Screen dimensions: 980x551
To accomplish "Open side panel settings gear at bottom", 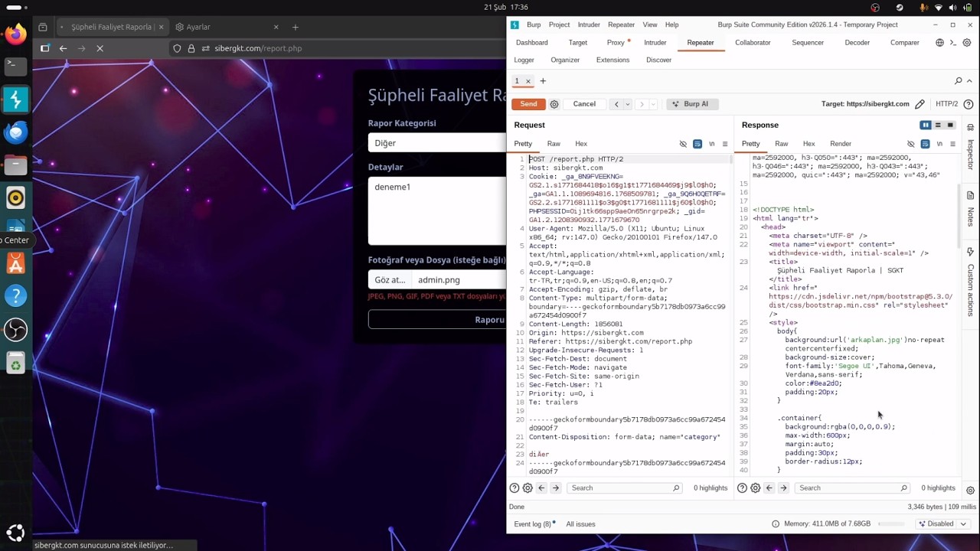I will (970, 491).
